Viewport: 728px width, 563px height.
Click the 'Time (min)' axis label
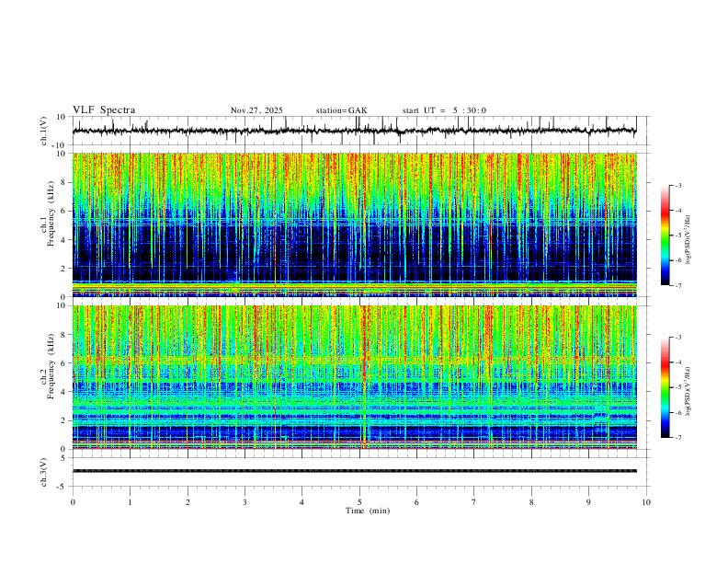tap(368, 511)
